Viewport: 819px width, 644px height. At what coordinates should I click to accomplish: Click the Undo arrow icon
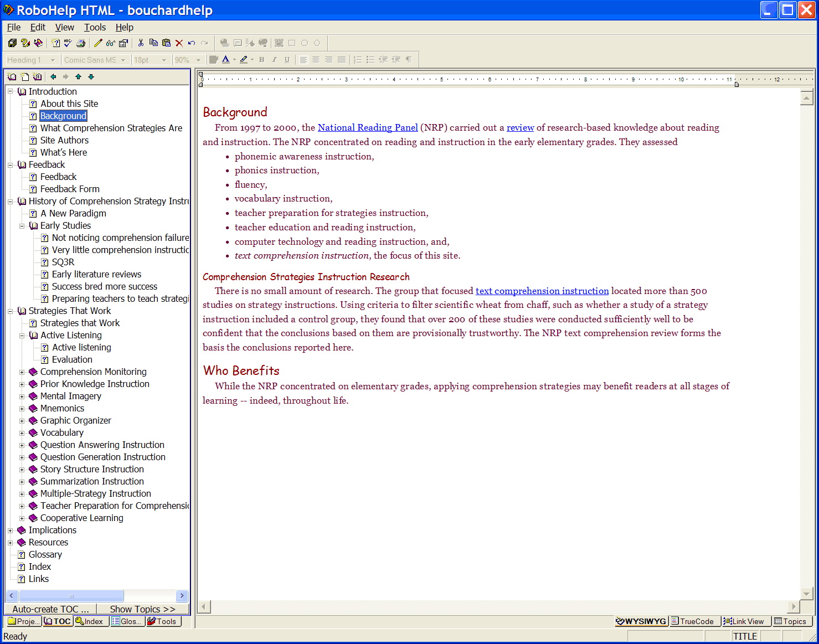(192, 43)
